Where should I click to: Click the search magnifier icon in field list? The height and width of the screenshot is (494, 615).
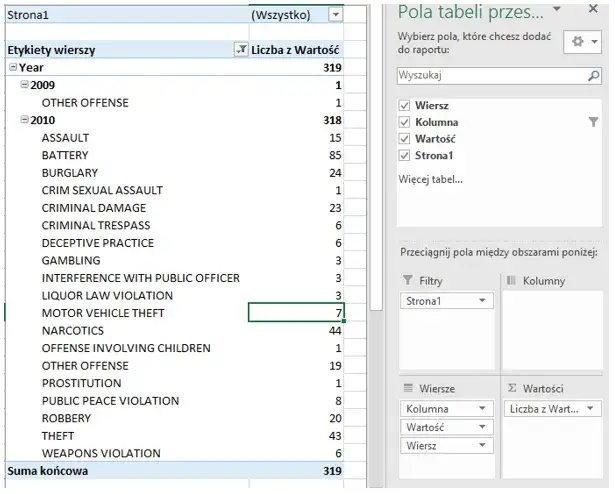(594, 75)
